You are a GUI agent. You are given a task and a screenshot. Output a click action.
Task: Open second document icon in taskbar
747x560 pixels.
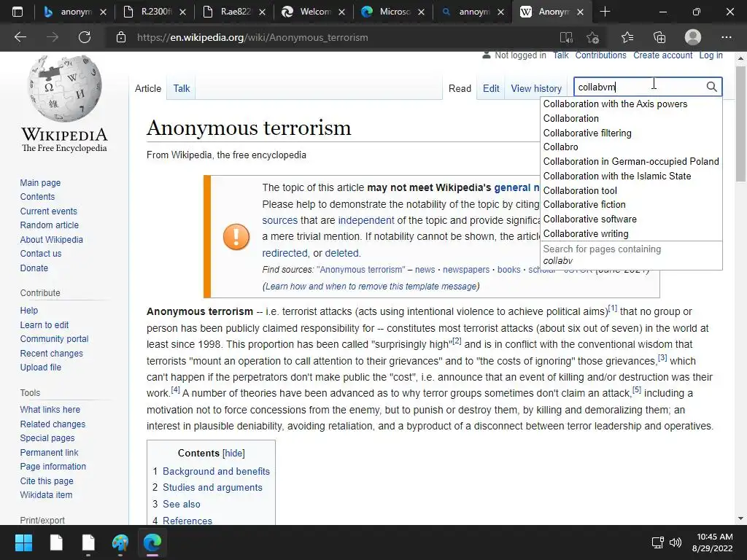(x=88, y=542)
